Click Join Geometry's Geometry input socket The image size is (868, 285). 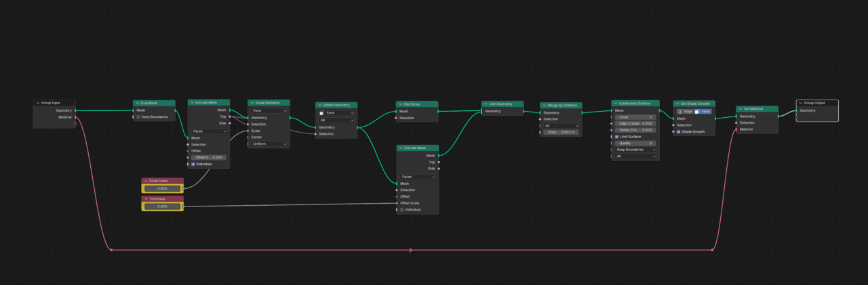pos(481,111)
